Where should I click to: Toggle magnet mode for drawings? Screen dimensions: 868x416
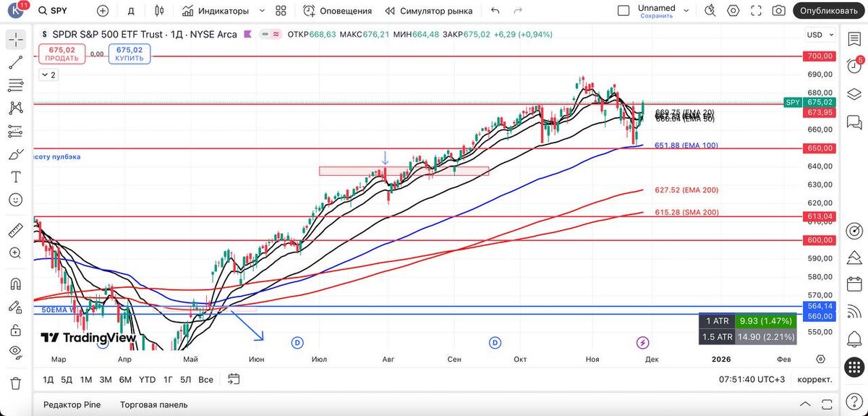tap(15, 284)
